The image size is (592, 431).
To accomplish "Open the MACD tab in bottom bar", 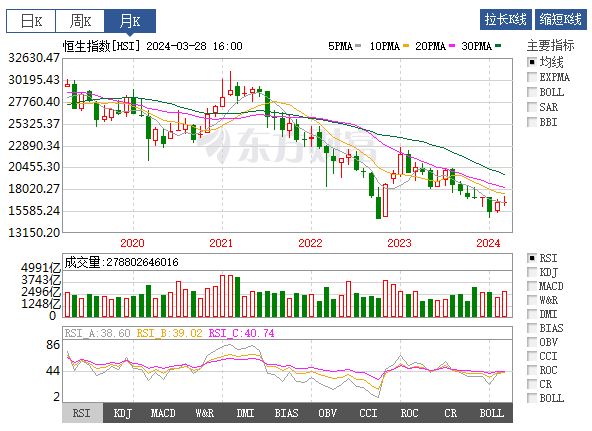I will click(163, 413).
